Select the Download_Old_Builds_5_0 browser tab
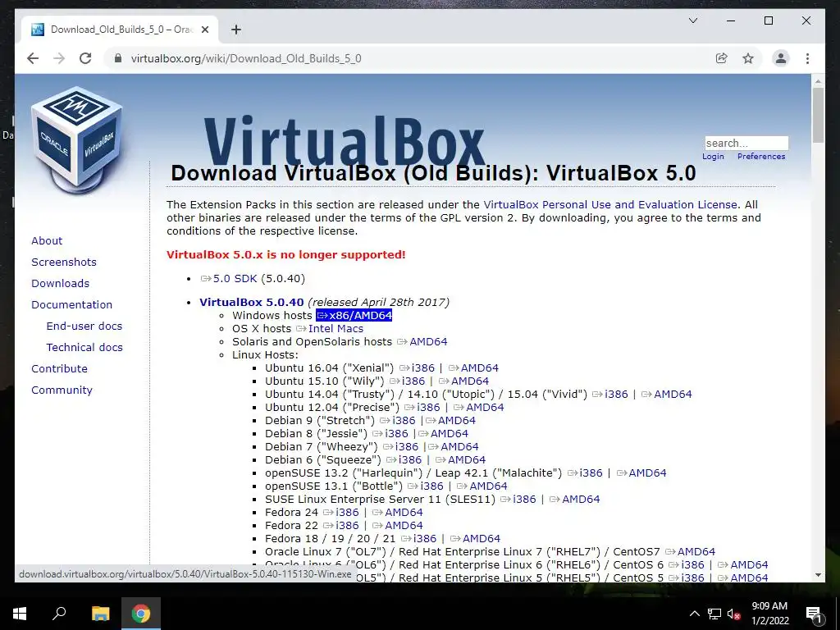Viewport: 840px width, 630px height. 120,30
